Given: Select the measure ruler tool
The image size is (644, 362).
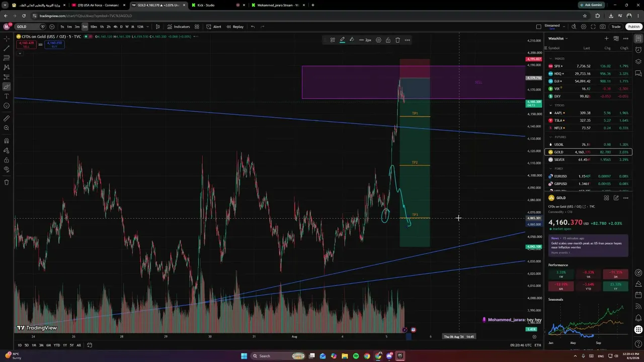Looking at the screenshot, I should [x=7, y=119].
